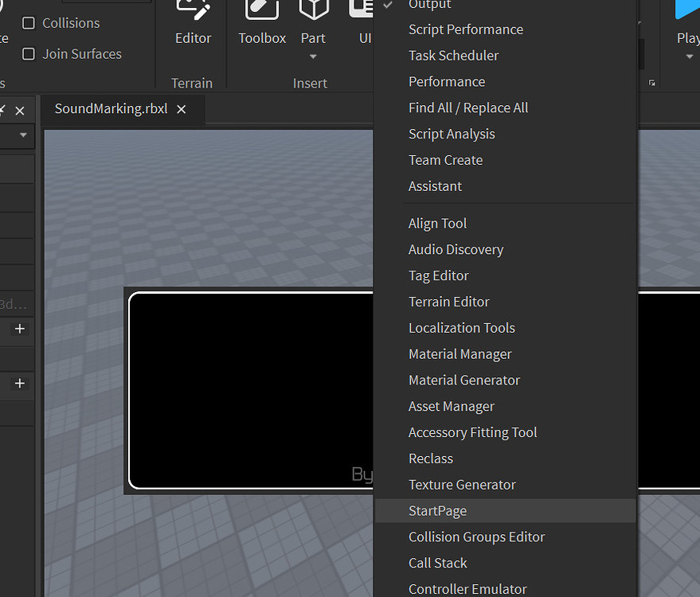The height and width of the screenshot is (597, 700).
Task: Click the UI insert icon
Action: pyautogui.click(x=362, y=9)
